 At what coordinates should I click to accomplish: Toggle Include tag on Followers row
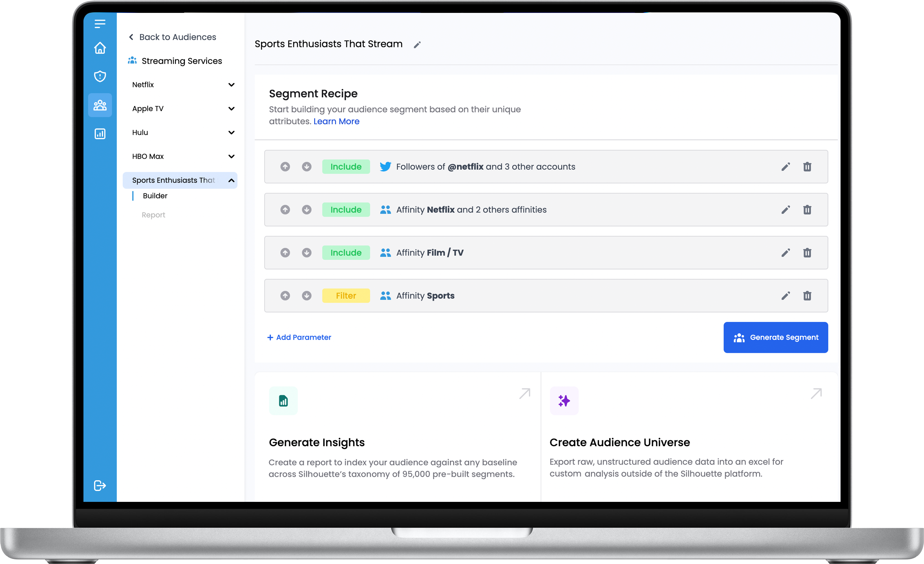click(x=346, y=167)
